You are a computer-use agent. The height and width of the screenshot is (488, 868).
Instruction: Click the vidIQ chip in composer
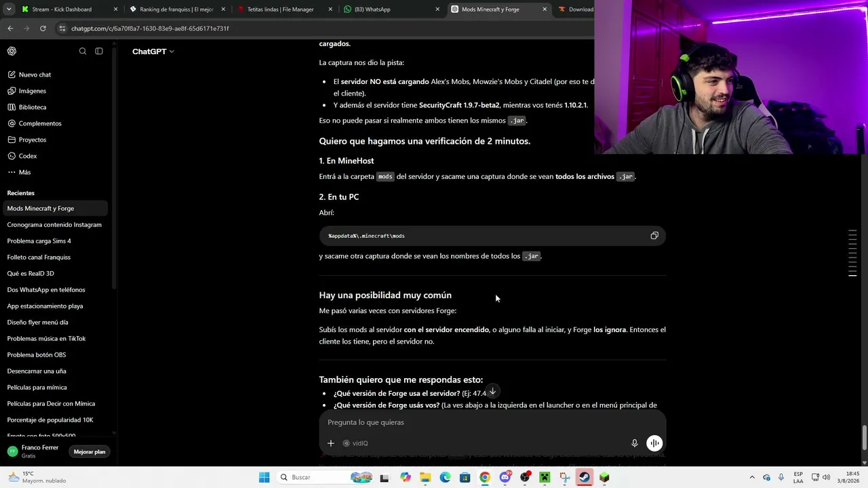tap(355, 443)
